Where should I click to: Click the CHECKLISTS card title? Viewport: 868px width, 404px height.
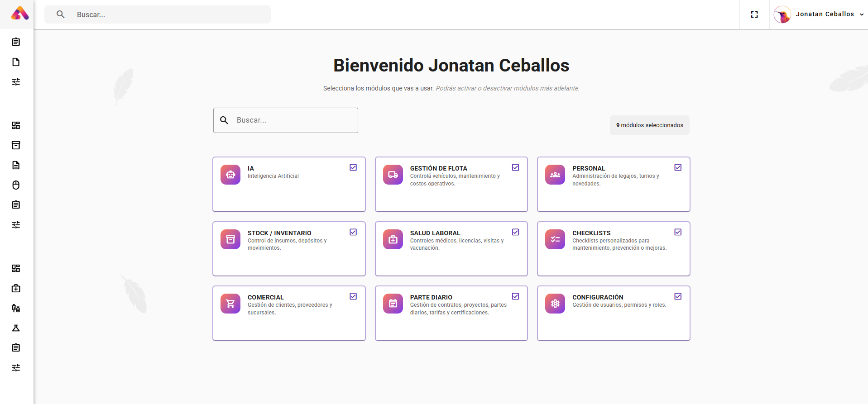pyautogui.click(x=591, y=233)
